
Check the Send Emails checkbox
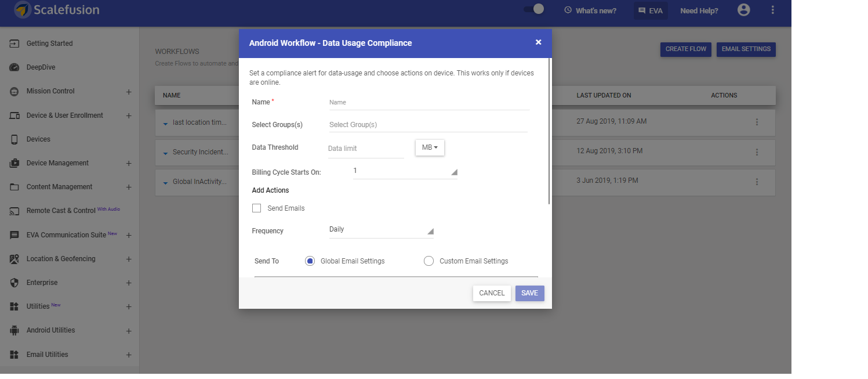(256, 208)
